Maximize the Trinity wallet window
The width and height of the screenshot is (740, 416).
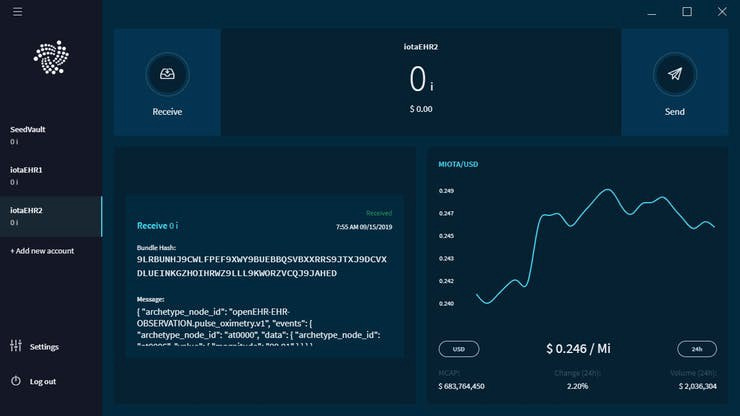[687, 11]
